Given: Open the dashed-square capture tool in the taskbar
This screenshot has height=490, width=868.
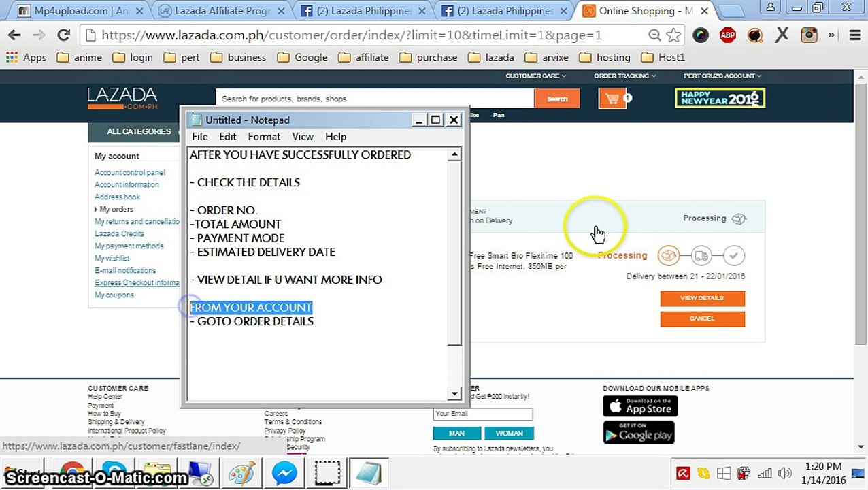Looking at the screenshot, I should pos(327,473).
